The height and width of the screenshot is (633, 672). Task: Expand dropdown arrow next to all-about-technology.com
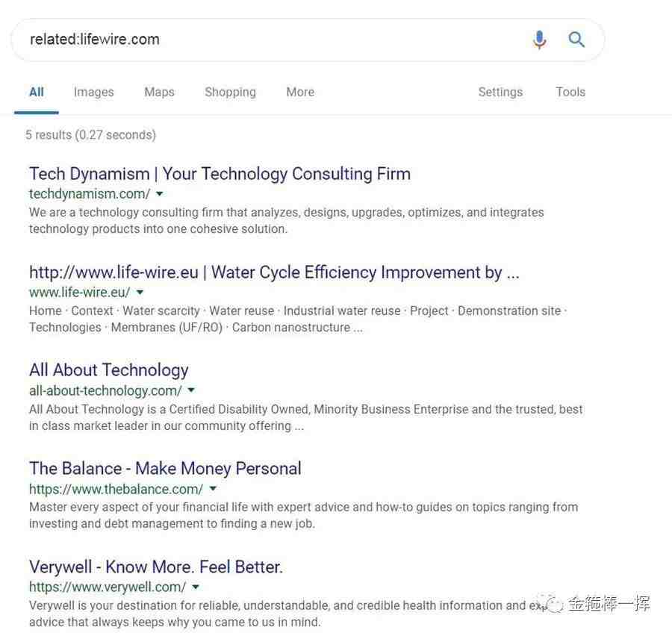[191, 390]
